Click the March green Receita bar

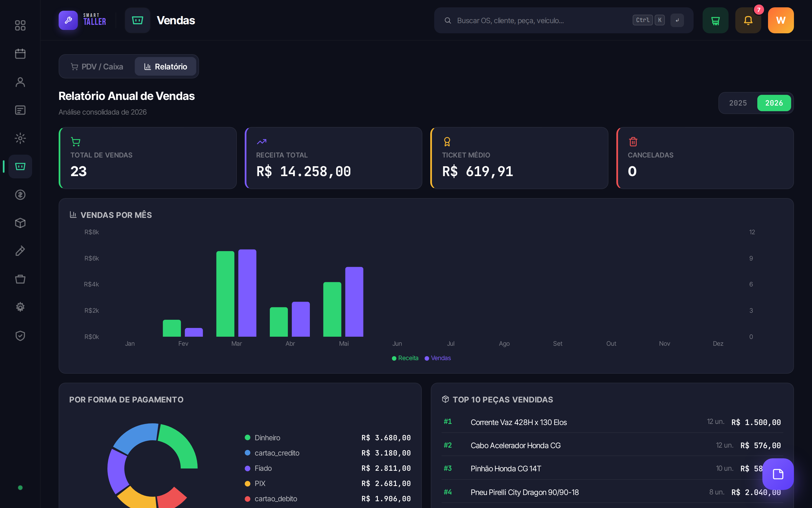[225, 294]
